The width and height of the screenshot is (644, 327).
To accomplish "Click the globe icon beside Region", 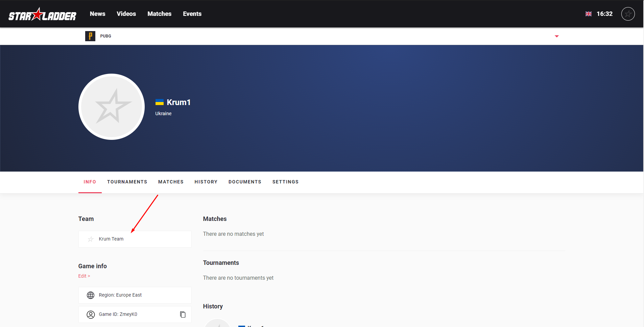I will click(91, 295).
